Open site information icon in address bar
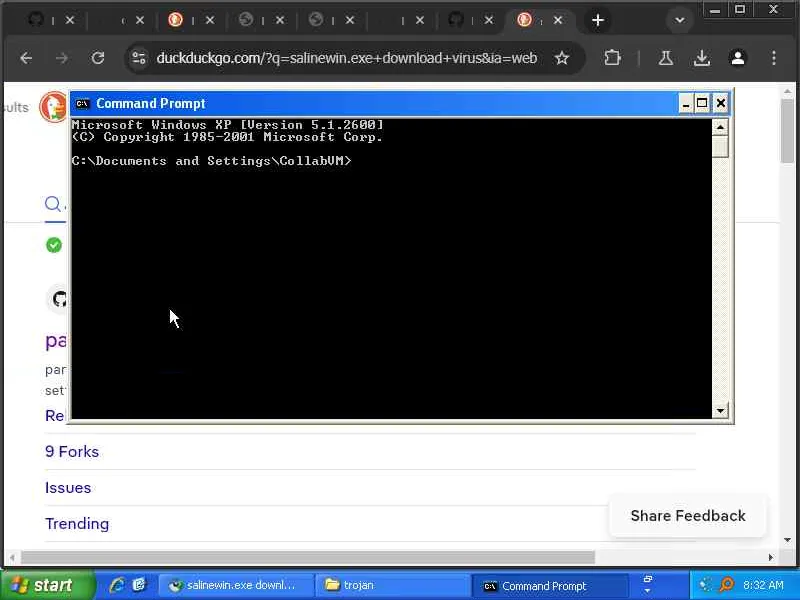 pyautogui.click(x=138, y=58)
